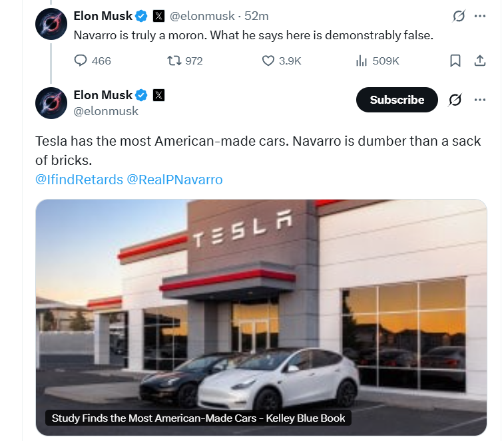
Task: View profile avatar on main tweet
Action: click(x=51, y=103)
